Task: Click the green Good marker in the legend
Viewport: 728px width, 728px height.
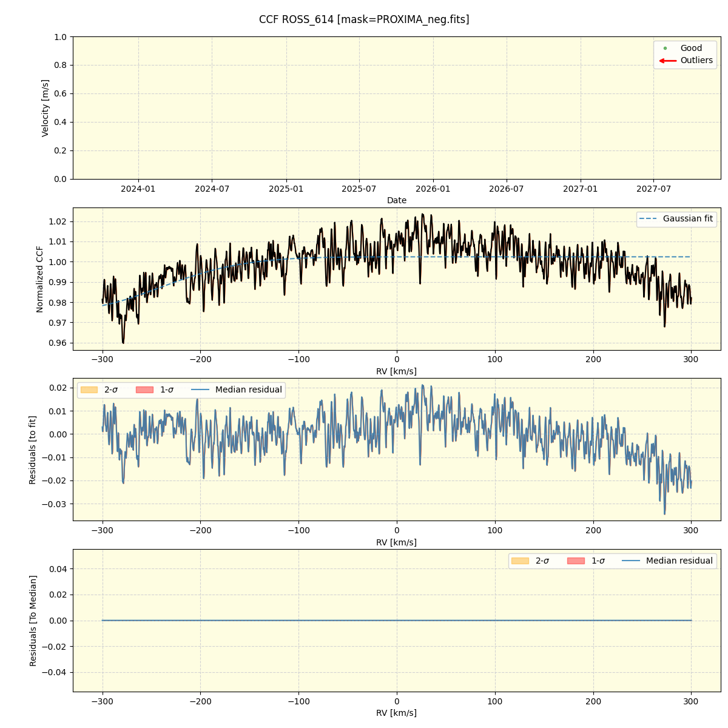Action: (665, 49)
